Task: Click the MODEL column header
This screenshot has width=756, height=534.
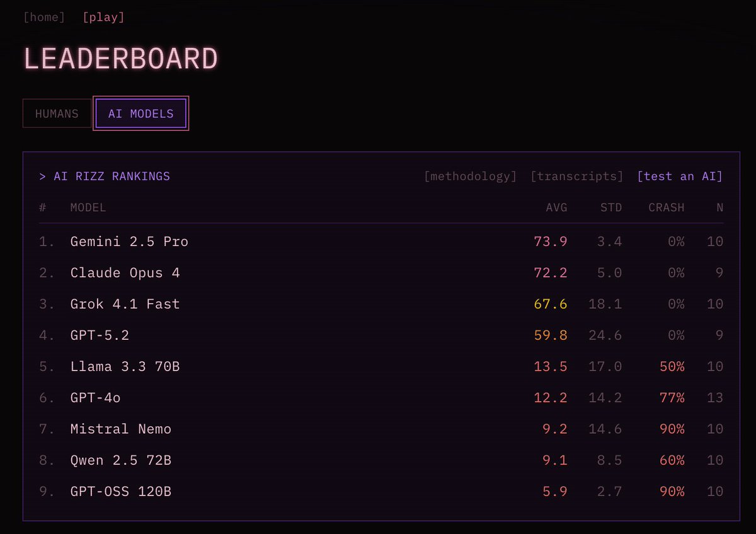Action: pos(88,207)
